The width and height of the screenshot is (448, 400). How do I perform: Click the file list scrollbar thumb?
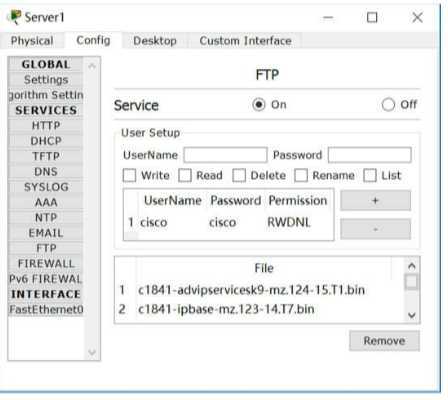[x=412, y=282]
